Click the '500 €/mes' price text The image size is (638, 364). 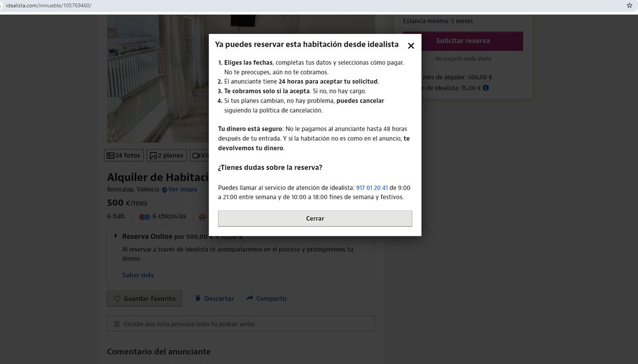(x=127, y=203)
